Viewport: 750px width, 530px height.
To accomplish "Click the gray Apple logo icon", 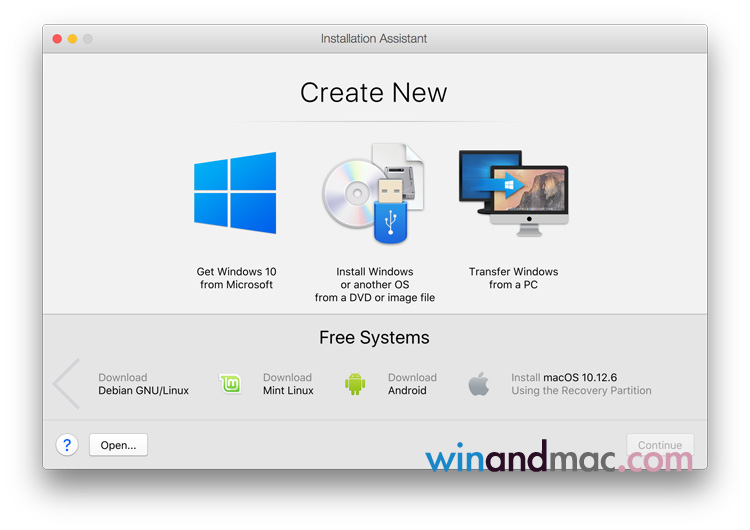I will point(479,384).
